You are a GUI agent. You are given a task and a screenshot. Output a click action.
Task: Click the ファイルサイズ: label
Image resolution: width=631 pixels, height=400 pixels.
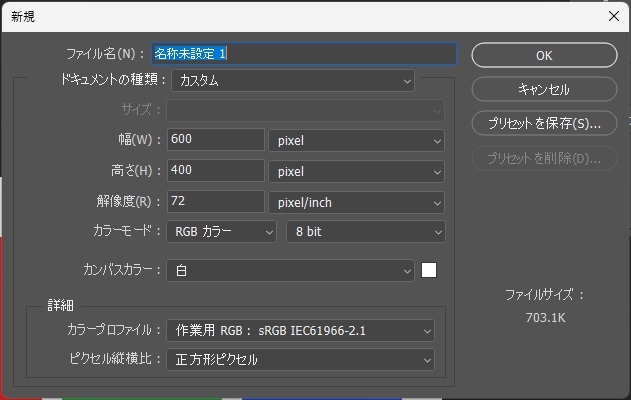[x=544, y=295]
